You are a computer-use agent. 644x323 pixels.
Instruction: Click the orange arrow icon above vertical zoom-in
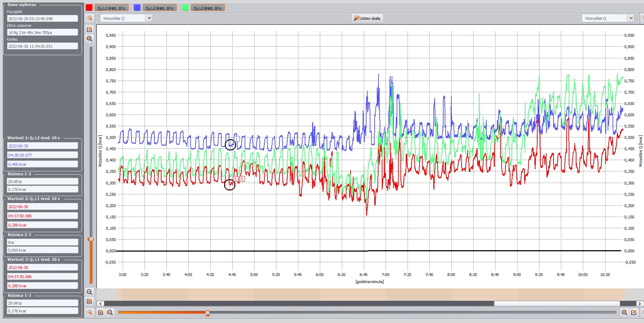(x=89, y=29)
